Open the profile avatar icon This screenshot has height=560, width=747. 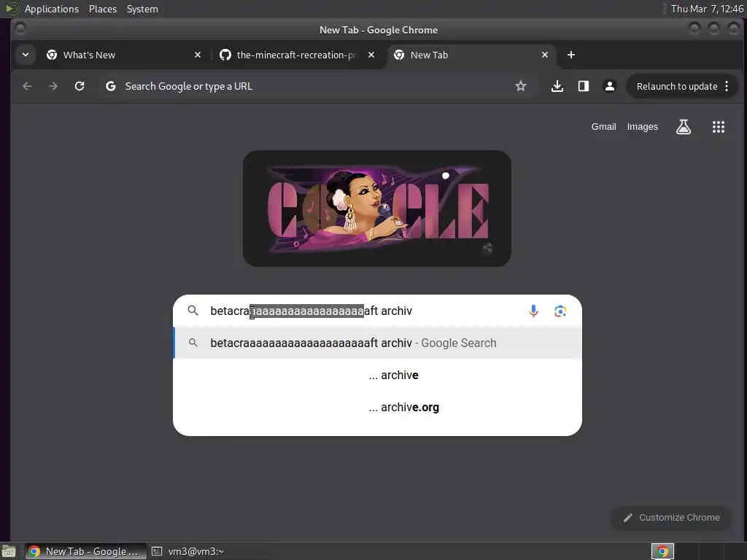[609, 86]
